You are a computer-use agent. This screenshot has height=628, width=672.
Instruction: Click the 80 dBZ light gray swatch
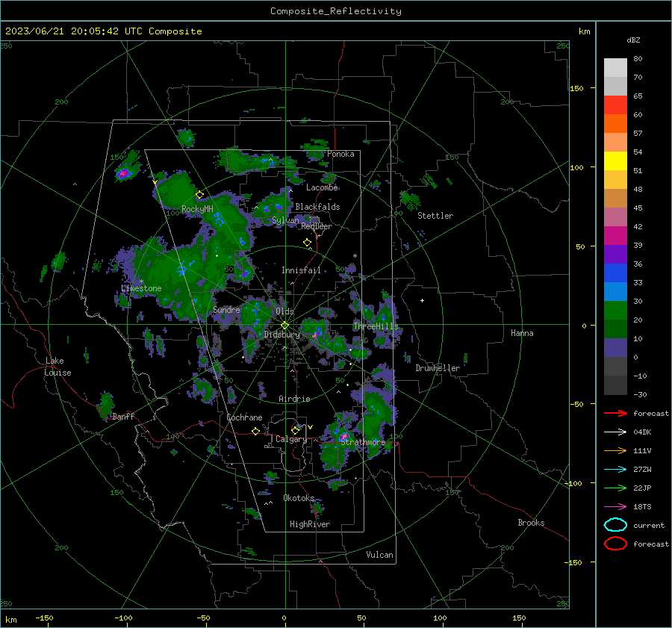coord(615,68)
